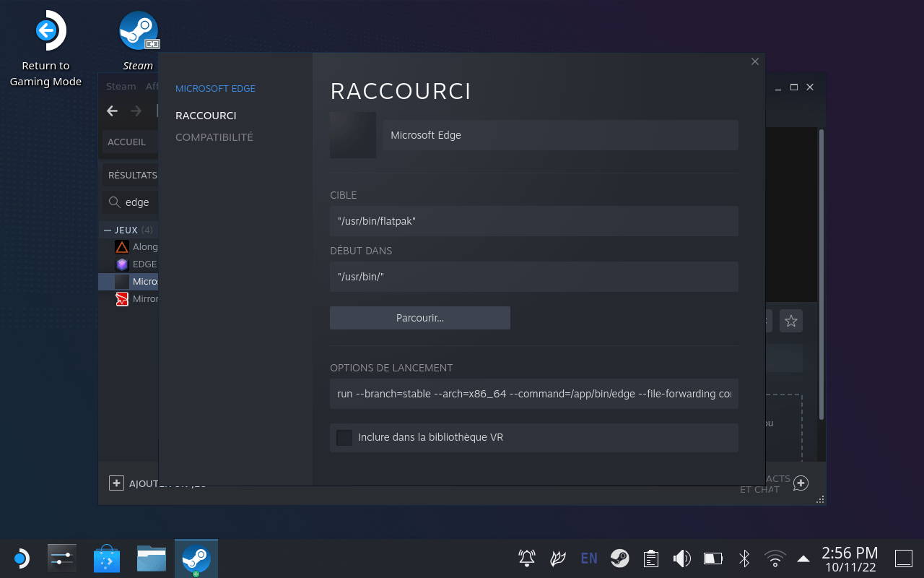
Task: Click the Steam taskbar entry
Action: [x=196, y=558]
